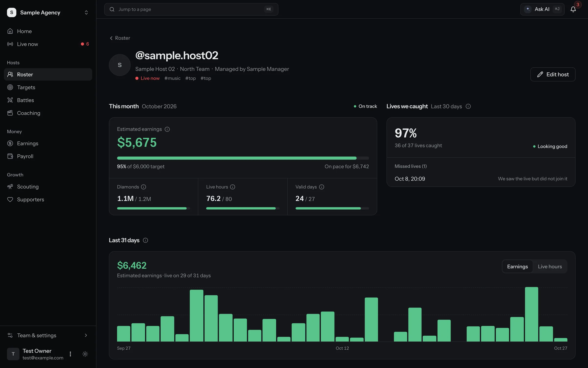588x368 pixels.
Task: Click the Diamonds progress bar
Action: coord(153,208)
